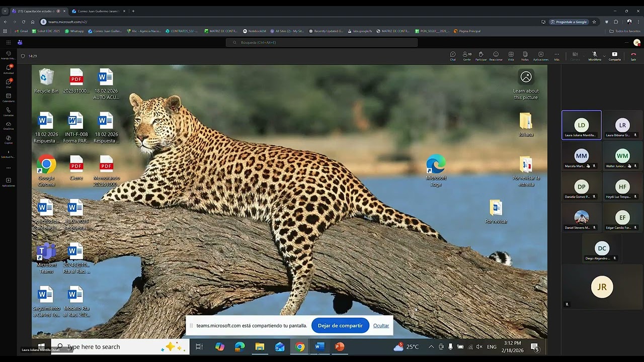The height and width of the screenshot is (362, 644).
Task: Open Copilot in Teams sidebar
Action: click(9, 139)
